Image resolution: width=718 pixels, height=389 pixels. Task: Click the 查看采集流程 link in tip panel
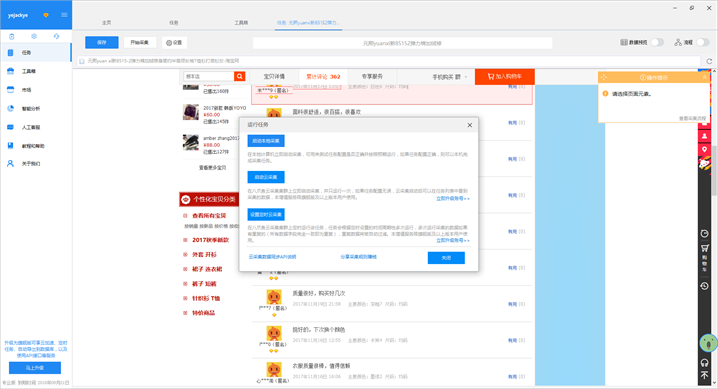[x=692, y=119]
